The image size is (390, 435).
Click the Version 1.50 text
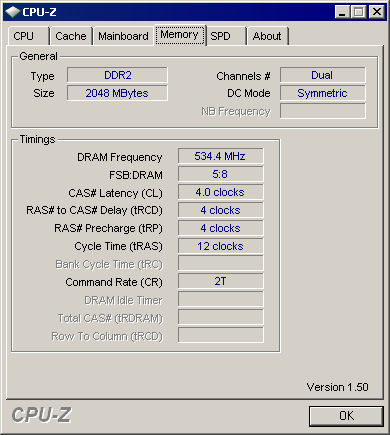(337, 387)
